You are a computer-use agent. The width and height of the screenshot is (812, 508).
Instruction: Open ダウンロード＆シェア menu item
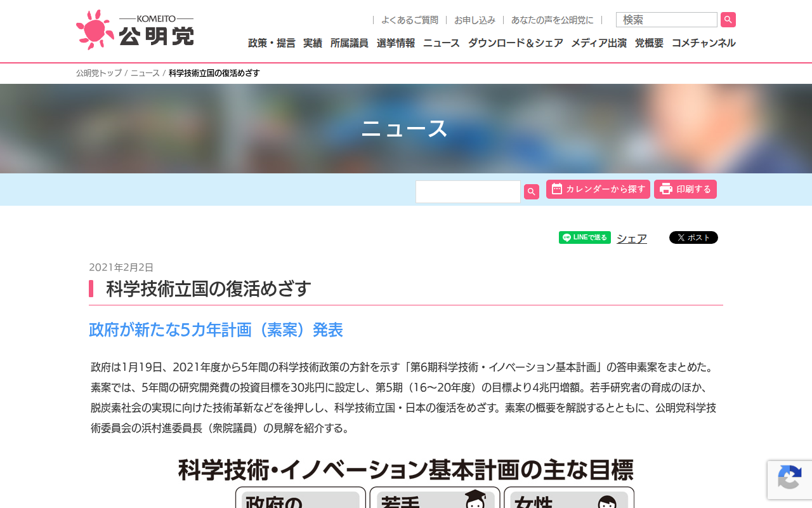click(516, 43)
